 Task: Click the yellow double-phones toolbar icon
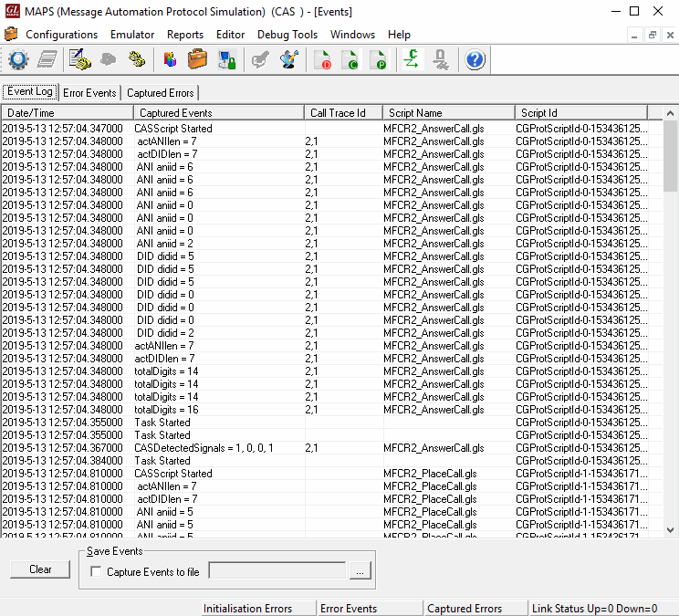coord(137,59)
